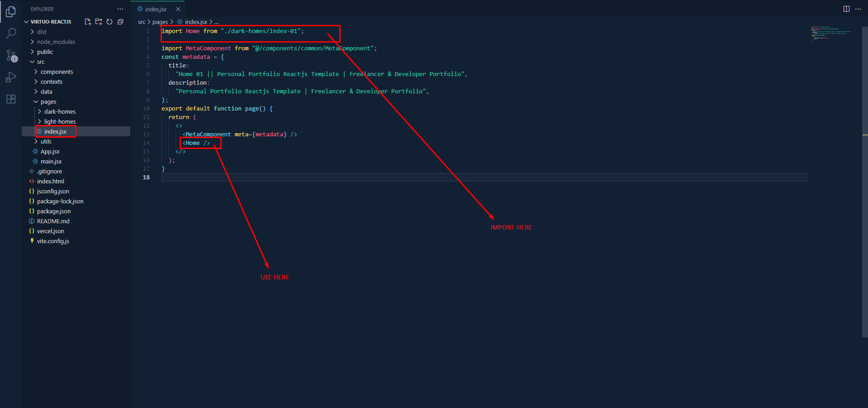Open the Explorer views and more actions menu
Image resolution: width=868 pixels, height=408 pixels.
tap(120, 9)
